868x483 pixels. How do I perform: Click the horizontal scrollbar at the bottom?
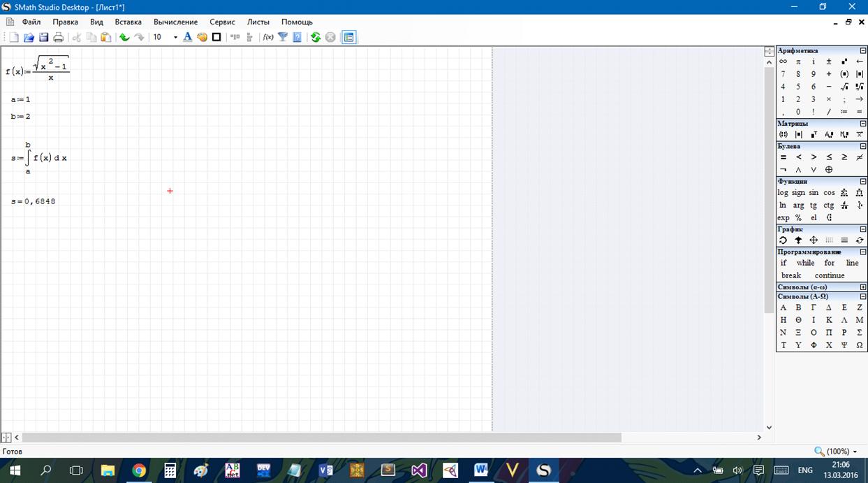(x=321, y=438)
